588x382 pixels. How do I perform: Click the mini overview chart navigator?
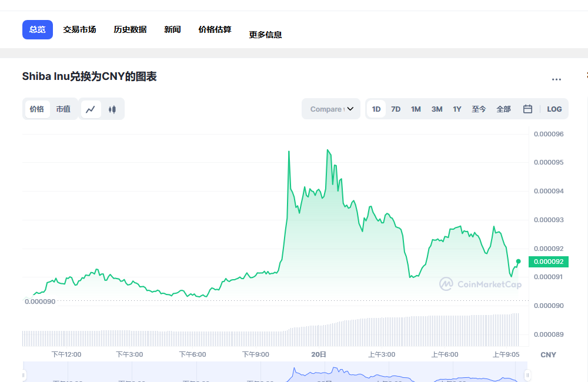(x=275, y=372)
